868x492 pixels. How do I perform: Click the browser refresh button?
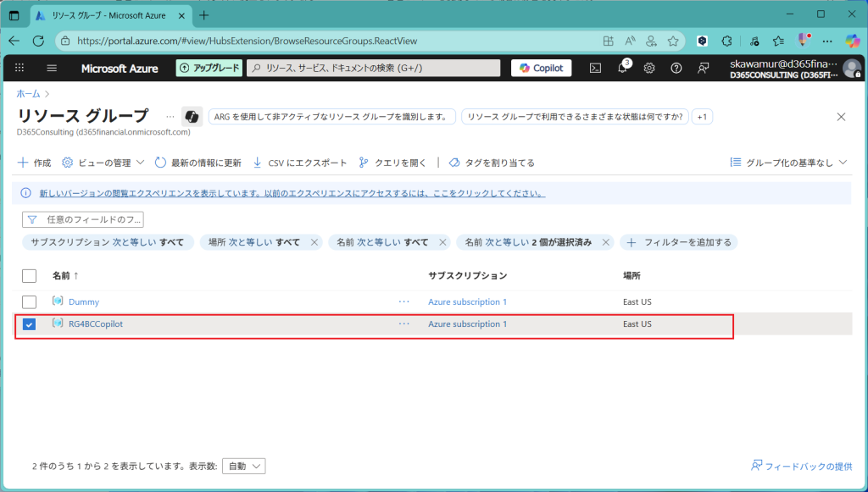[x=38, y=41]
